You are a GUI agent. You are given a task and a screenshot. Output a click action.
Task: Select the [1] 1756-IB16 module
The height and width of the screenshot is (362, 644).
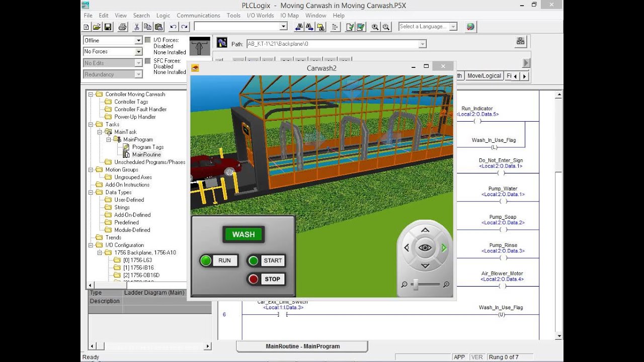click(x=138, y=267)
